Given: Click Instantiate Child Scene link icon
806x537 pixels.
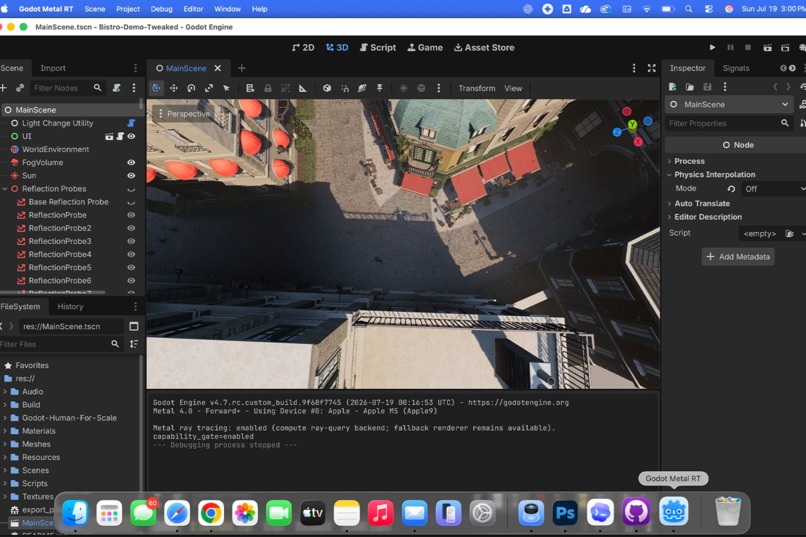Looking at the screenshot, I should pyautogui.click(x=20, y=88).
